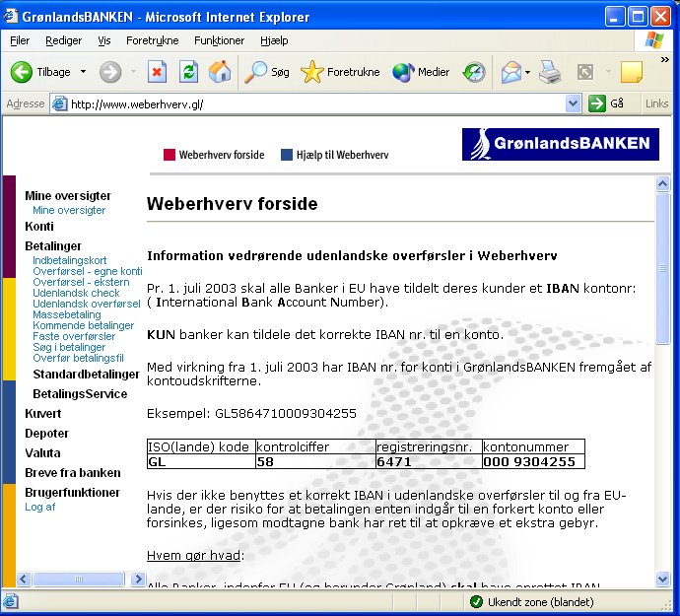Open the Rediger menu

pyautogui.click(x=63, y=40)
